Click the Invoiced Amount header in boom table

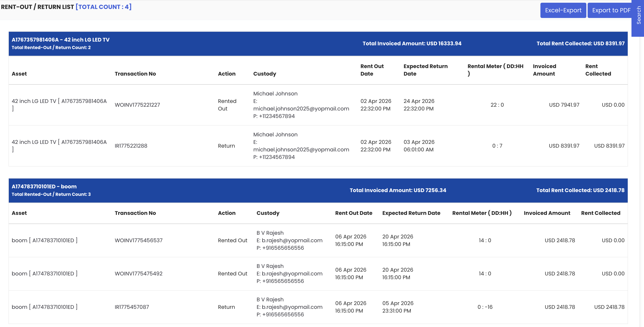[x=547, y=213]
